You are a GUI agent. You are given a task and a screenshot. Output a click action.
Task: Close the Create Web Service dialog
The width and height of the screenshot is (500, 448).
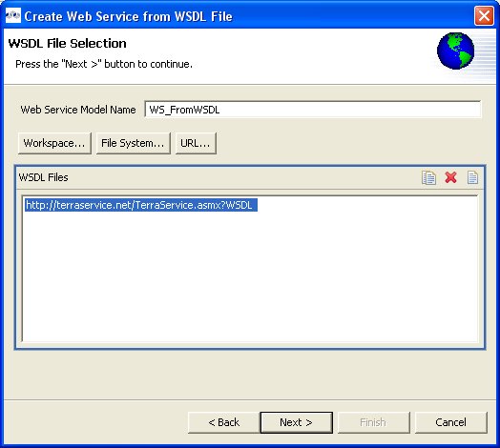coord(484,15)
